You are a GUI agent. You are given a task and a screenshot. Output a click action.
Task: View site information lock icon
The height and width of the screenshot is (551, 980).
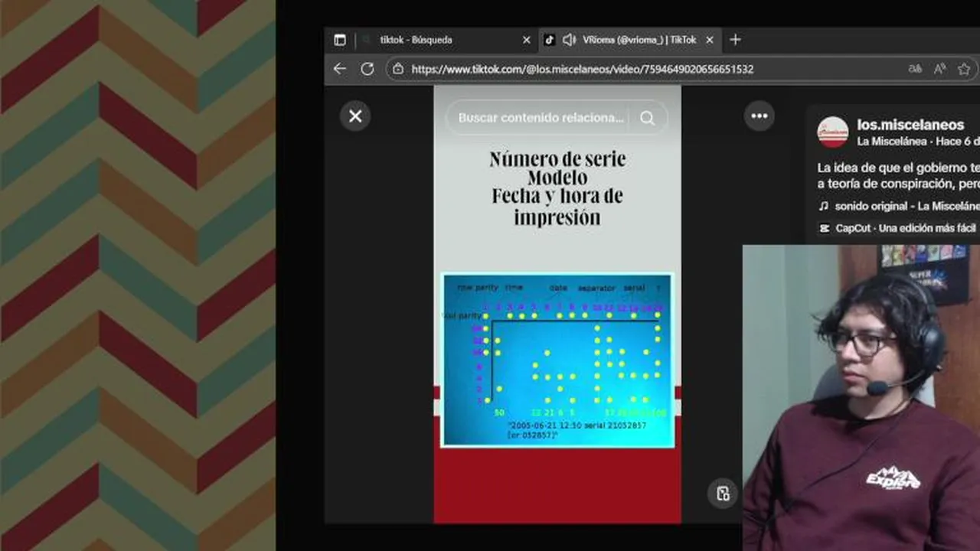[x=397, y=69]
